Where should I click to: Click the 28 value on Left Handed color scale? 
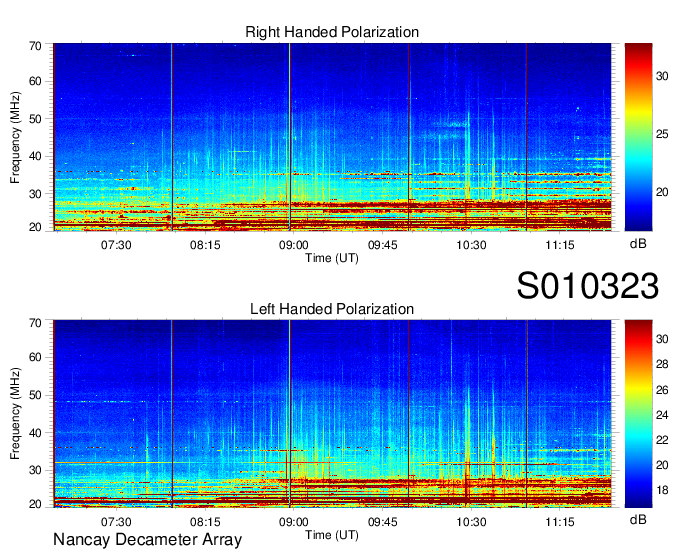coord(662,364)
